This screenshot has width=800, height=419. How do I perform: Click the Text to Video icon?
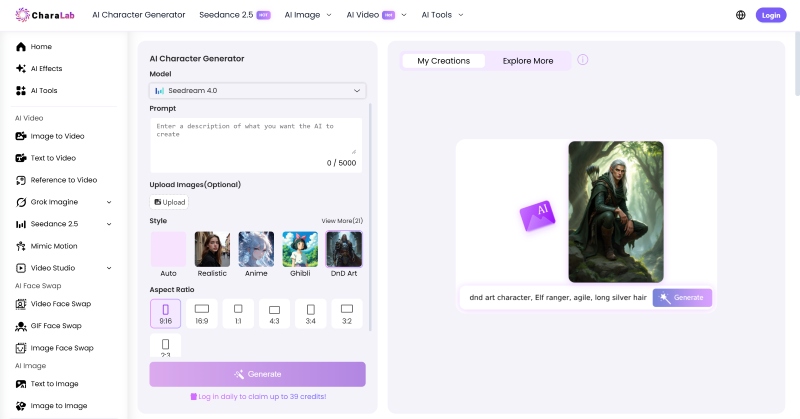[x=21, y=158]
